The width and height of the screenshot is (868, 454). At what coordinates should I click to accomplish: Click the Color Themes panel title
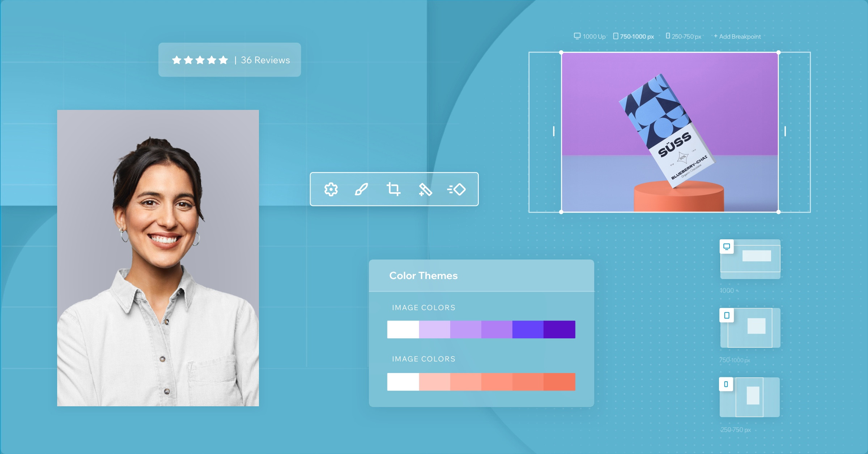pos(424,276)
